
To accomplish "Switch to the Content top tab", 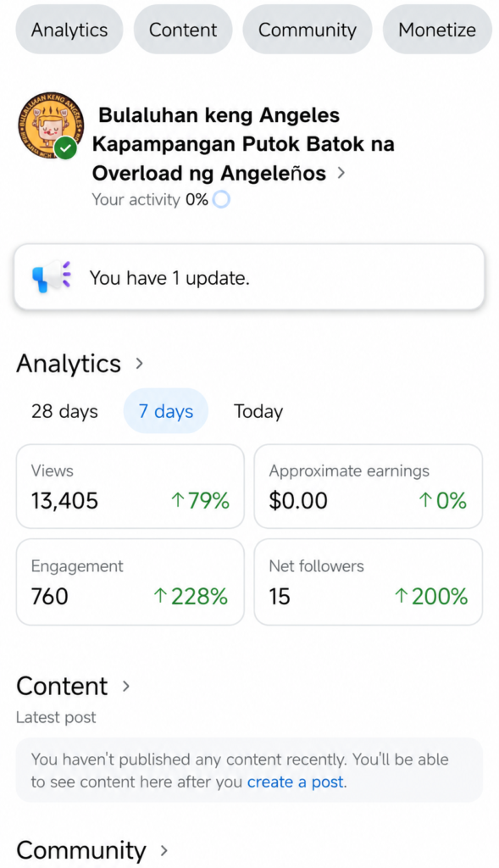I will coord(183,30).
